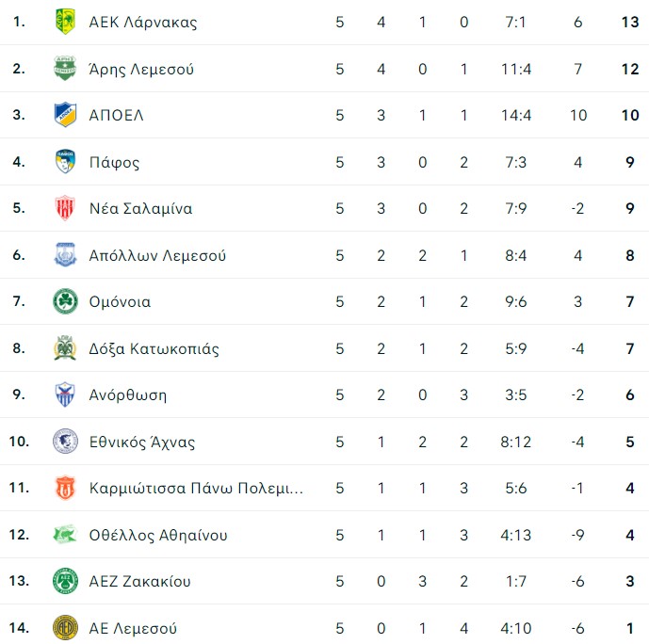Open the ΑΠΟΕΛ blue-yellow shield logo

(x=65, y=115)
